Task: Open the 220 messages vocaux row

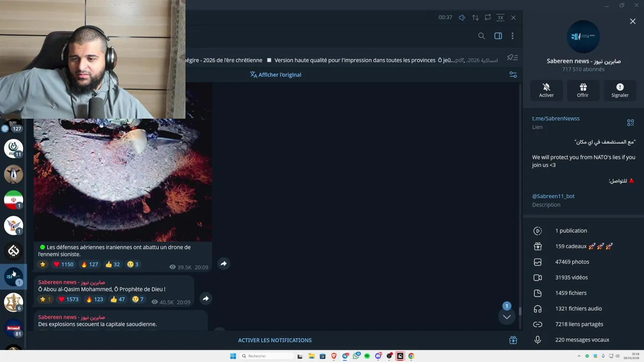Action: (583, 340)
